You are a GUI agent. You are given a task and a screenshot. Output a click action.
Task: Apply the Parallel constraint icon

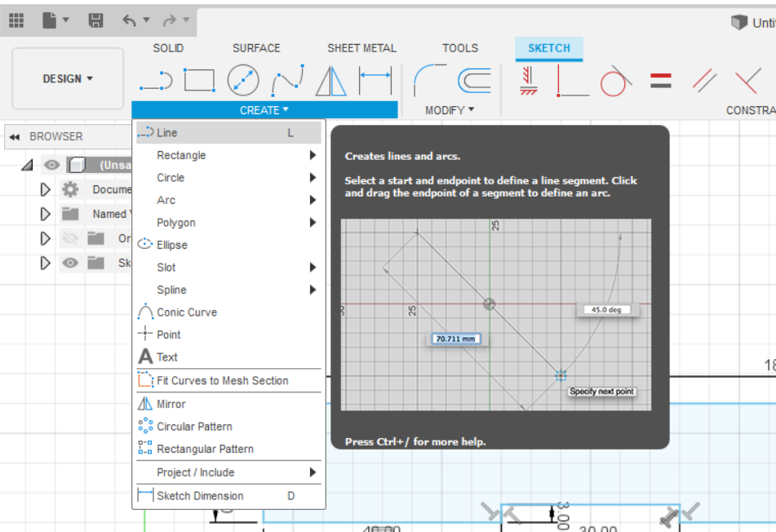[x=704, y=81]
